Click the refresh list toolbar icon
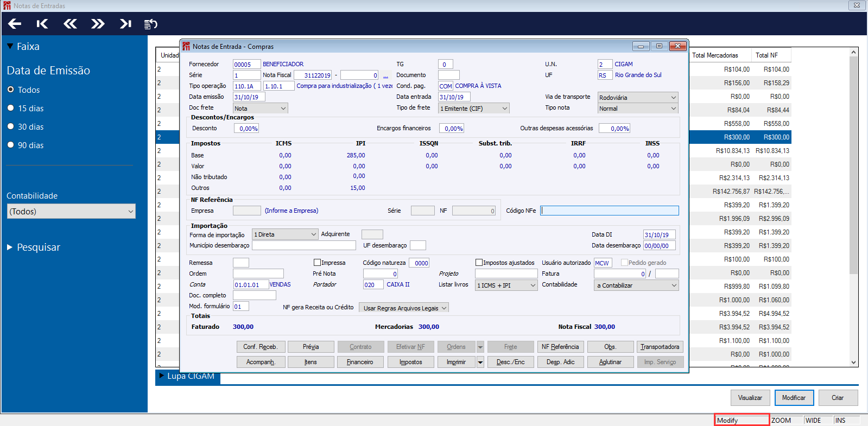Viewport: 868px width, 426px height. point(150,24)
